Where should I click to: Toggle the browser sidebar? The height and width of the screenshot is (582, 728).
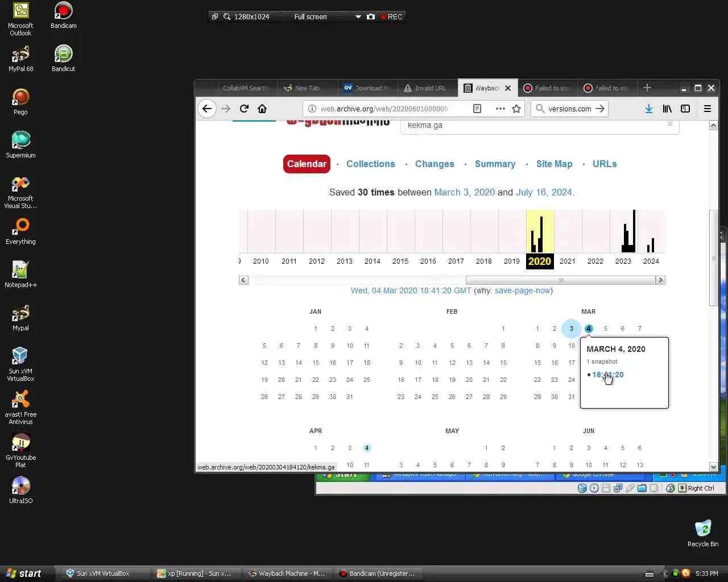(685, 109)
